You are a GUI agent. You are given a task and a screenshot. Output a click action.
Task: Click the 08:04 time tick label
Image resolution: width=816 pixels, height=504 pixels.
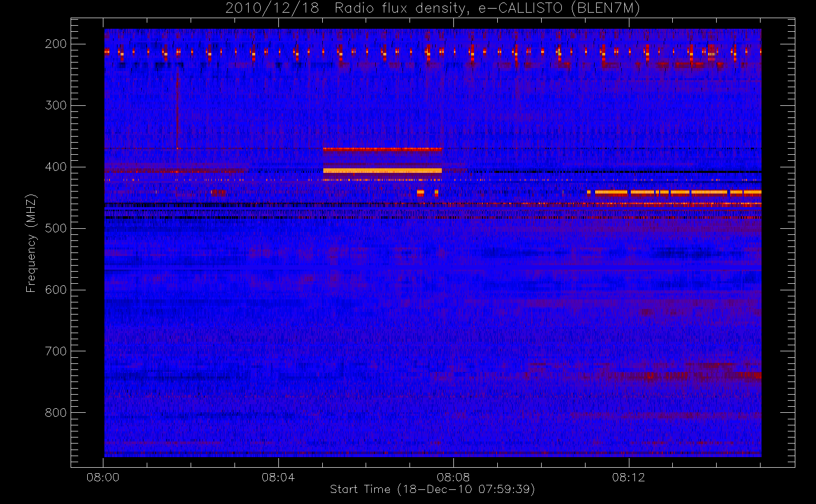coord(278,477)
